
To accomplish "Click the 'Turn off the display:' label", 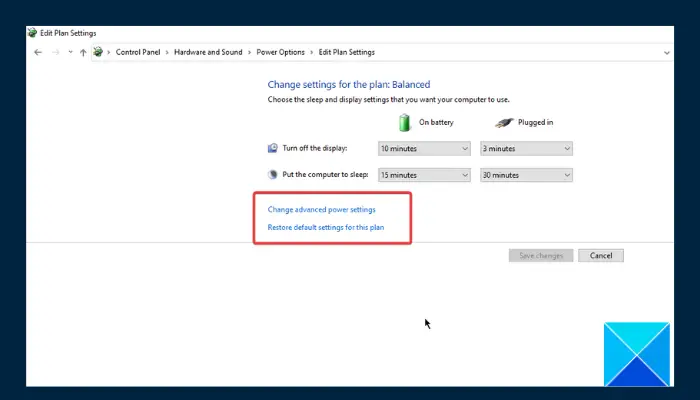I will pos(315,148).
